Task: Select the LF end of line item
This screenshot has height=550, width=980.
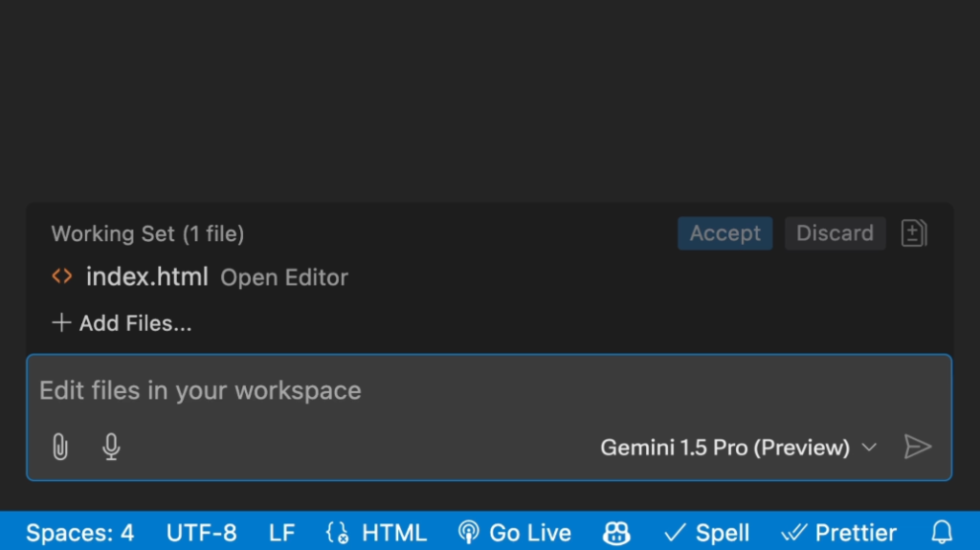Action: point(282,533)
